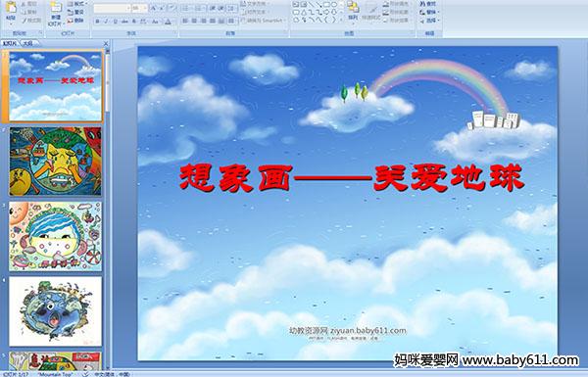Click the Delete slide icon
588x377 pixels.
coord(71,21)
